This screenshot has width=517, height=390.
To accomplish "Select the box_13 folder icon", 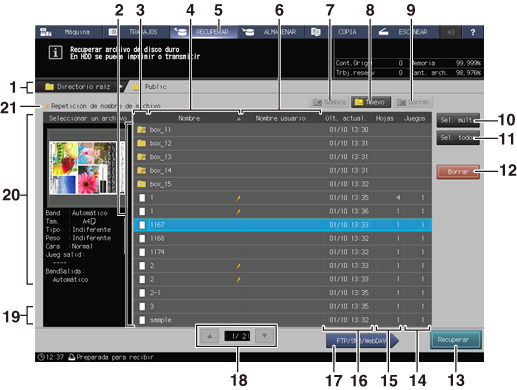I will tap(142, 157).
